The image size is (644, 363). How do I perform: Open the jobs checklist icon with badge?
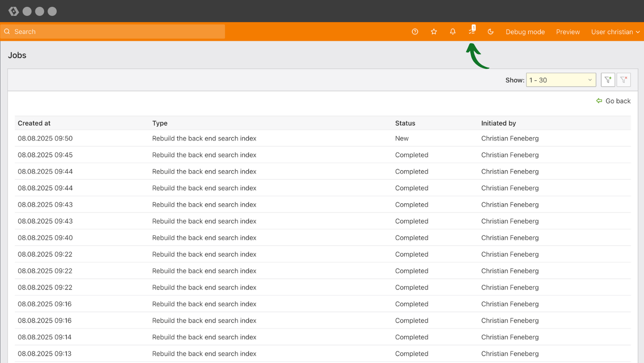472,31
